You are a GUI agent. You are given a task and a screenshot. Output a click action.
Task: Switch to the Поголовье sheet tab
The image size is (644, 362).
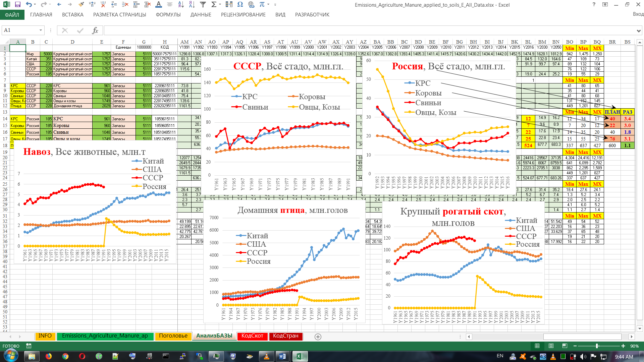click(x=173, y=336)
